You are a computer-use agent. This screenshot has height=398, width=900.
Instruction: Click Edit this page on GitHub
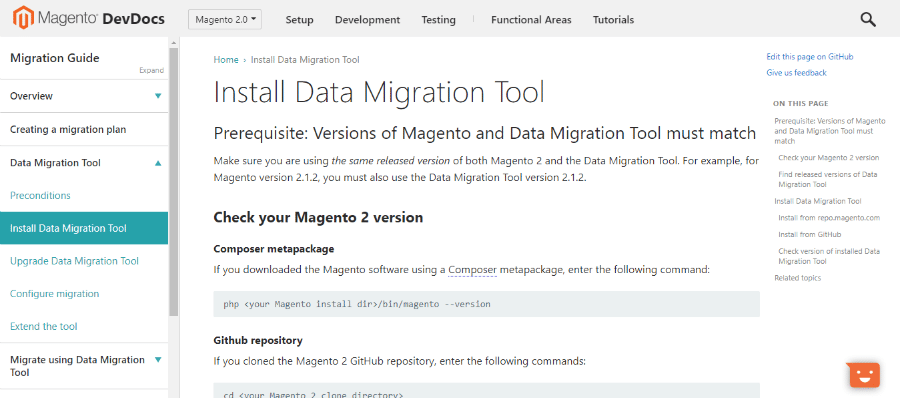[x=810, y=57]
